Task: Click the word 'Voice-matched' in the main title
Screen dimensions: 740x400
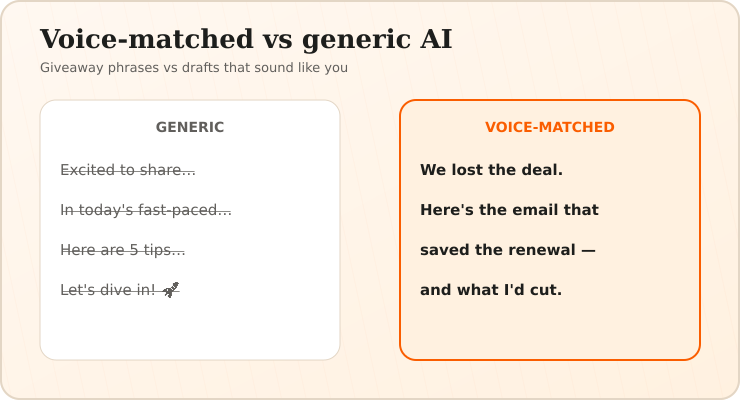Action: pyautogui.click(x=147, y=39)
